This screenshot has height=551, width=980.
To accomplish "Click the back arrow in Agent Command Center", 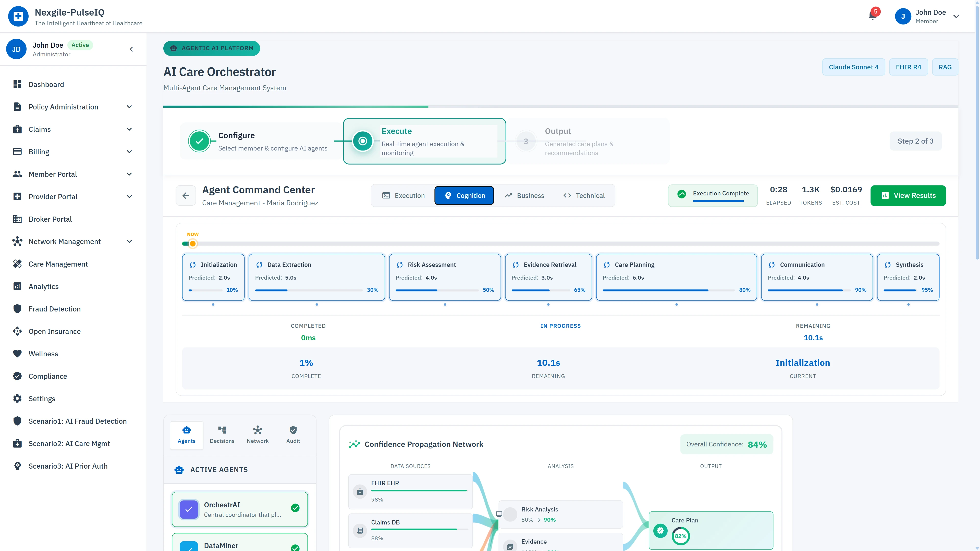I will pyautogui.click(x=186, y=195).
